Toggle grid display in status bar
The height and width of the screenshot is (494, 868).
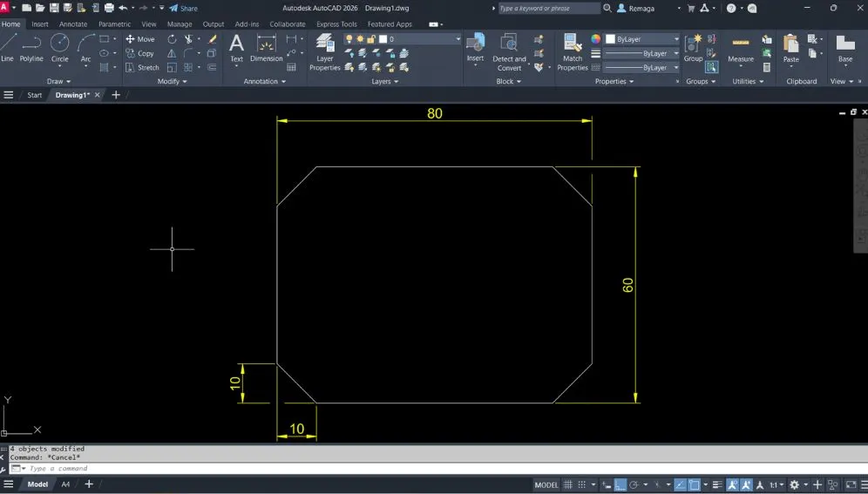[569, 484]
